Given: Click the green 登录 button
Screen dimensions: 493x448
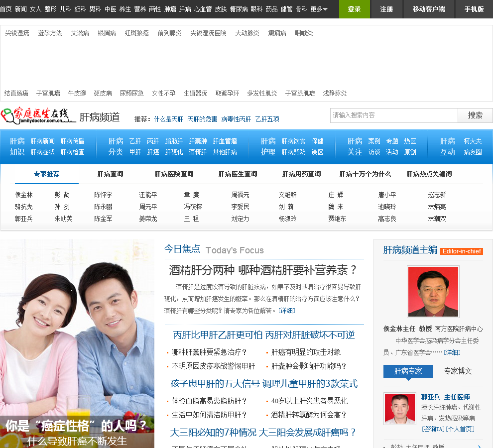Looking at the screenshot, I should click(354, 9).
